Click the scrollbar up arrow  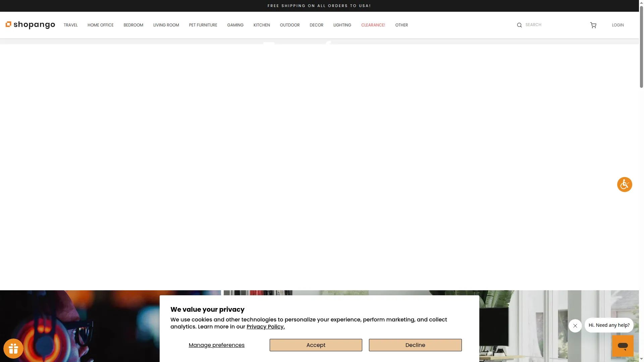(641, 3)
